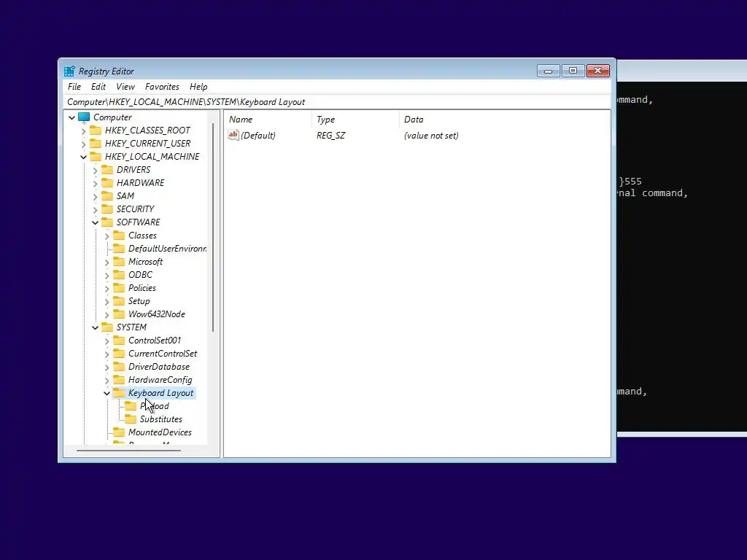Click the Registry Editor title bar icon

69,71
